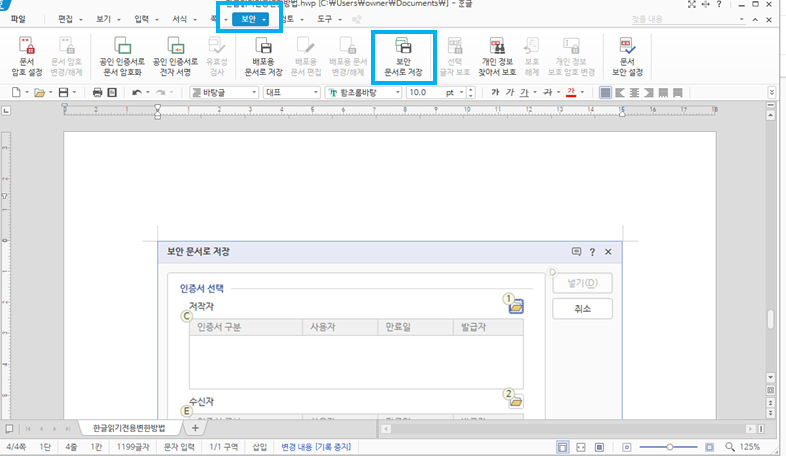Open the 파일 menu

(x=18, y=19)
